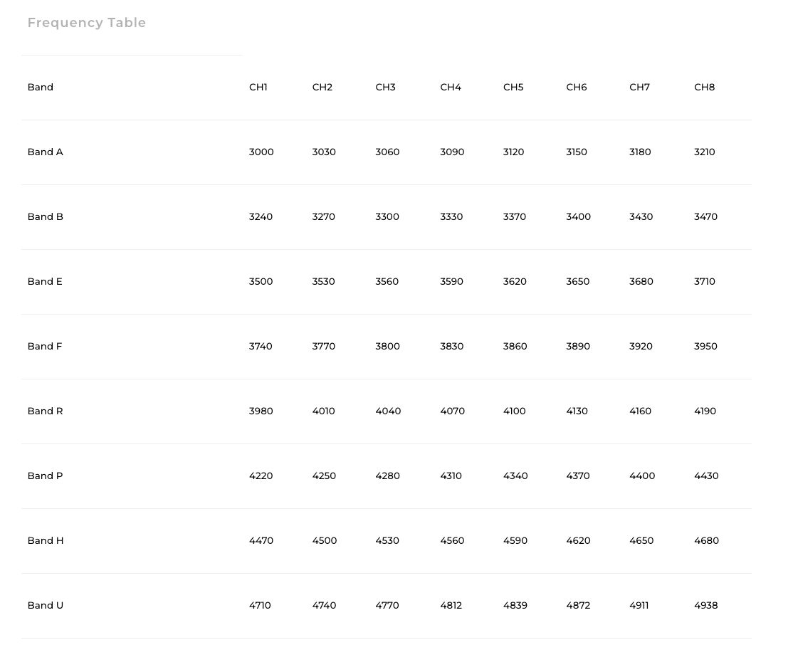Click the 3710 frequency cell
Screen dimensions: 793x672
705,281
